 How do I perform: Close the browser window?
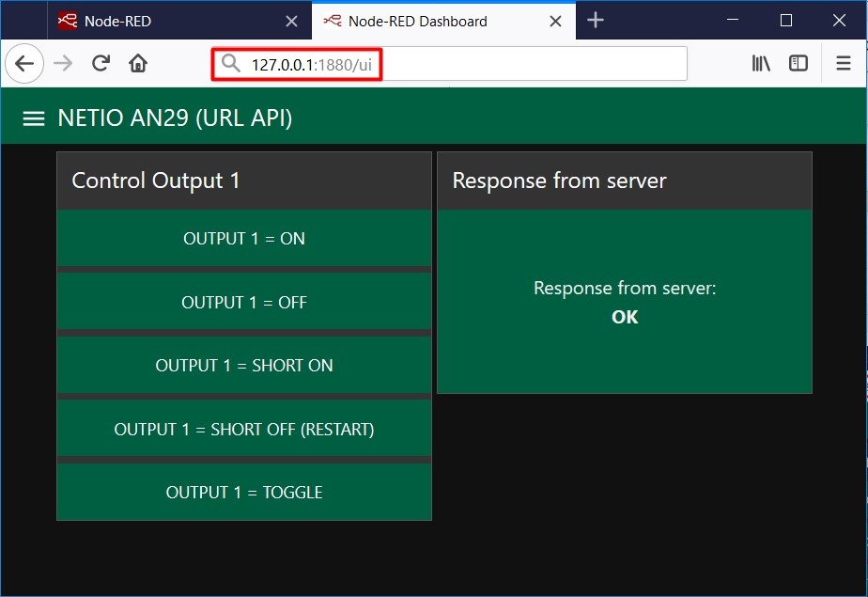(839, 21)
